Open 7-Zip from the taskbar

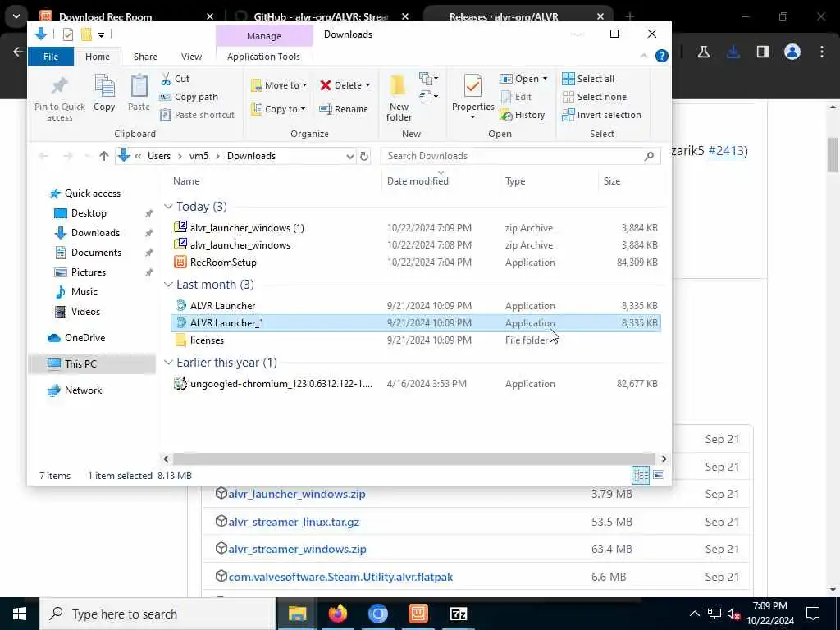(458, 614)
